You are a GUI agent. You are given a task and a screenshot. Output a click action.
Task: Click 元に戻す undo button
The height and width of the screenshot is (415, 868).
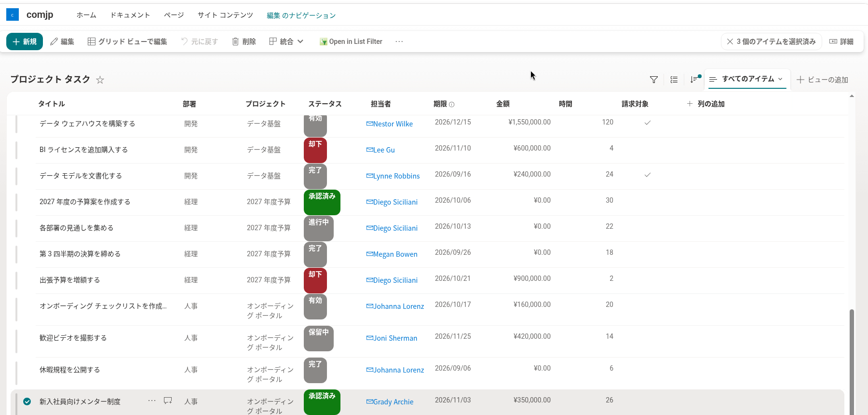[x=200, y=41]
